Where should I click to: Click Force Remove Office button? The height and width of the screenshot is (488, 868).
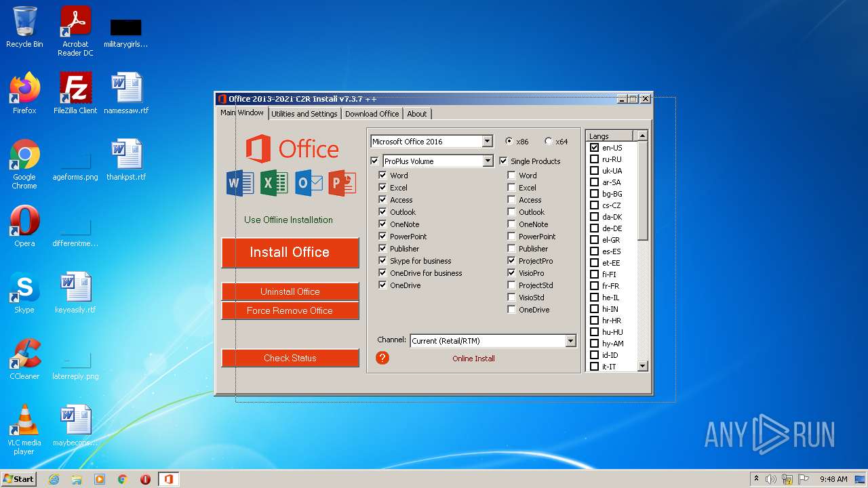[290, 310]
